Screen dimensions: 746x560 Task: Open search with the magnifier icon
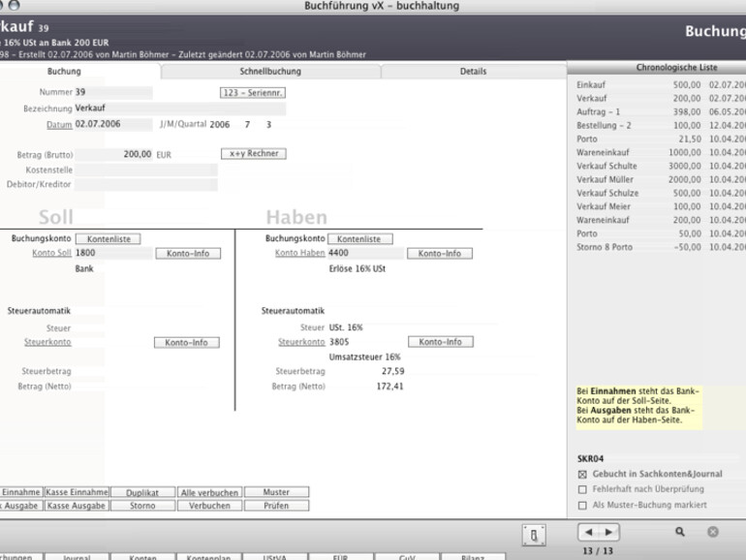point(680,532)
